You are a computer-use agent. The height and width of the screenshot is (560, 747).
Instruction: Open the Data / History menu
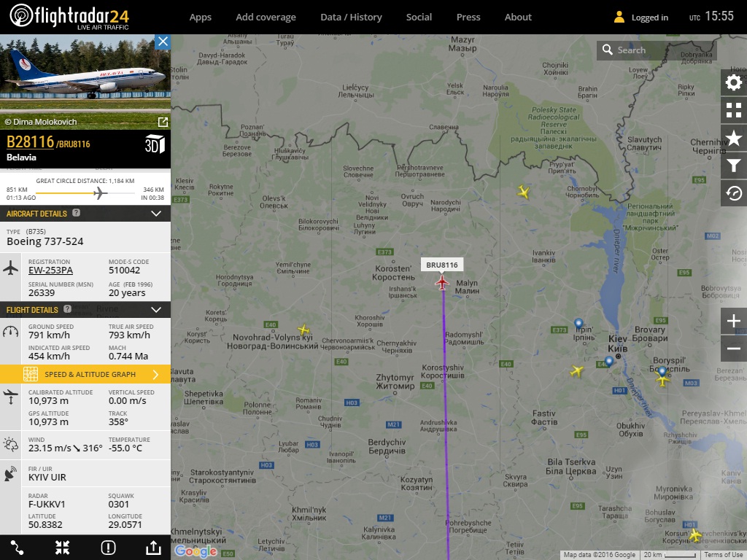pyautogui.click(x=351, y=17)
